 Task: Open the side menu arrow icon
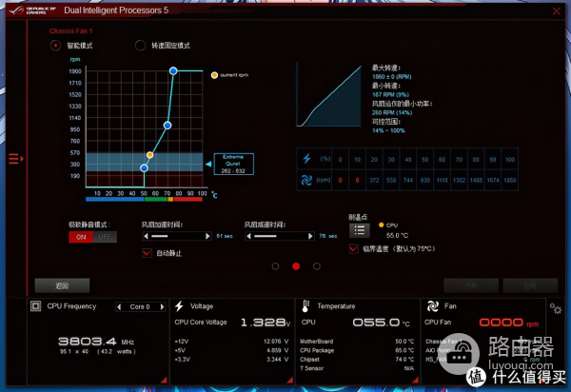coord(15,159)
